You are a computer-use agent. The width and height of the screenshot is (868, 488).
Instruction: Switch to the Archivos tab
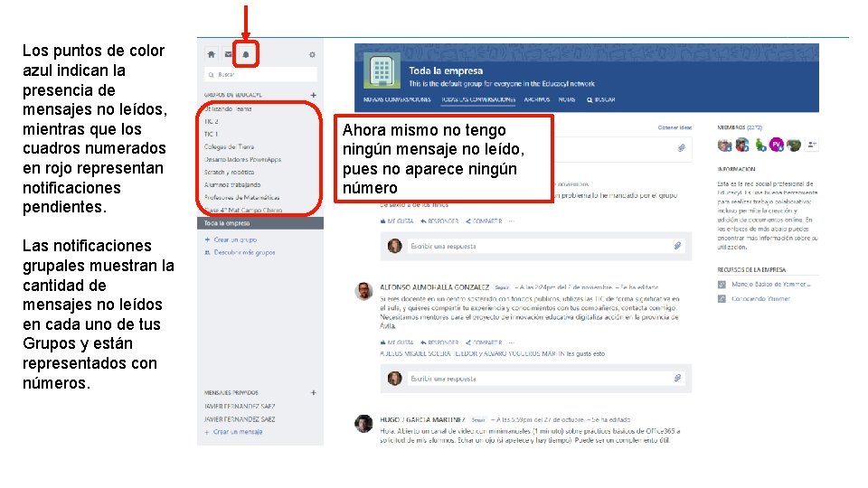(537, 99)
